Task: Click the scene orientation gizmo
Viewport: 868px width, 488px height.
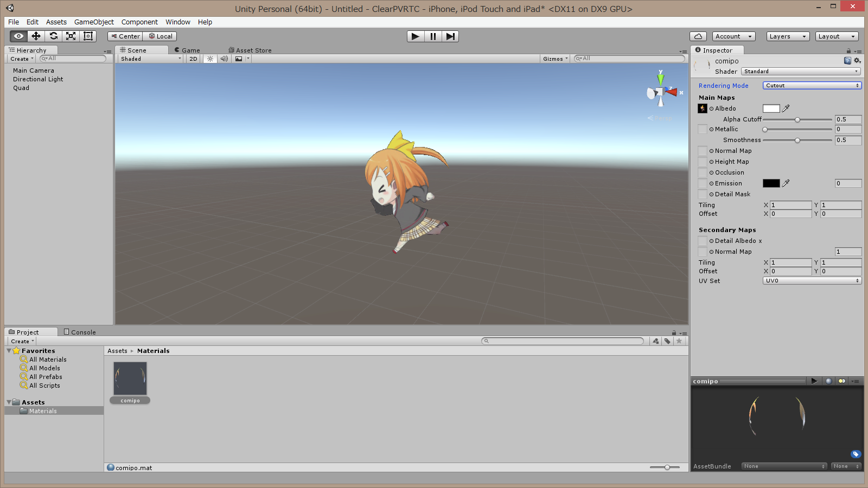Action: 661,91
